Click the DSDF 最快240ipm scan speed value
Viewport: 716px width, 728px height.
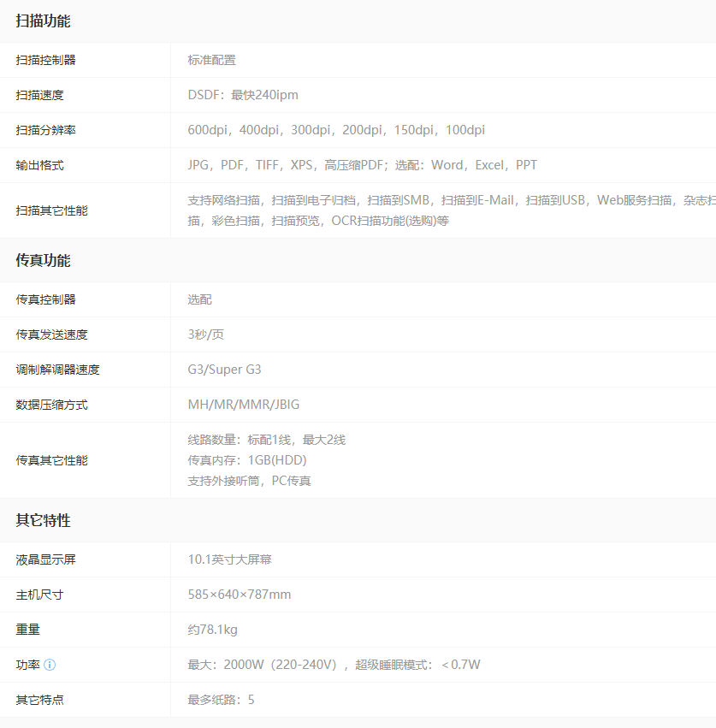[243, 95]
